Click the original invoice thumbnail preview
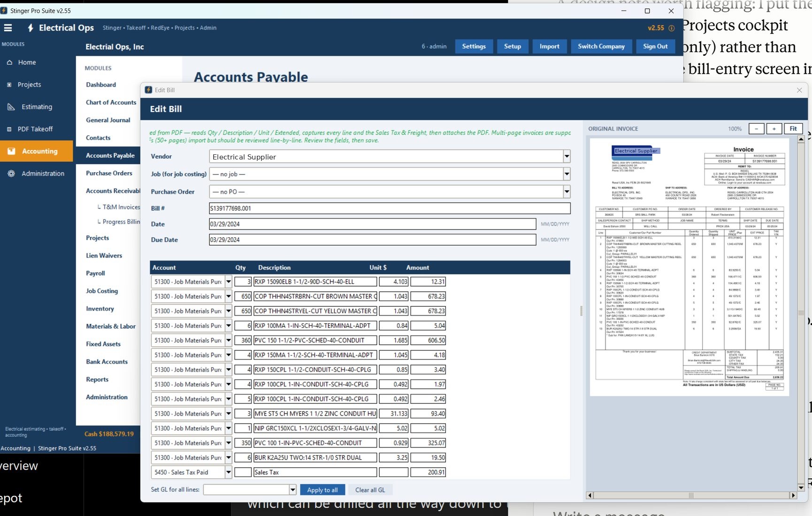The width and height of the screenshot is (812, 516). (x=689, y=267)
